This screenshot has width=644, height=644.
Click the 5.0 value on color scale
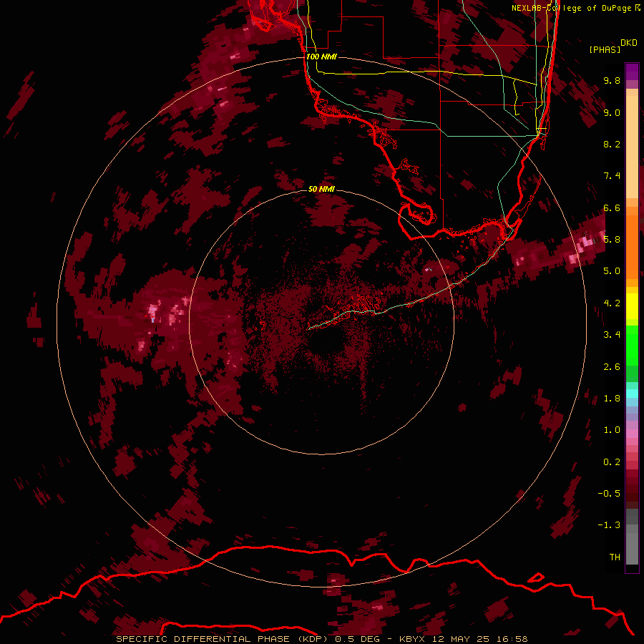(x=612, y=271)
